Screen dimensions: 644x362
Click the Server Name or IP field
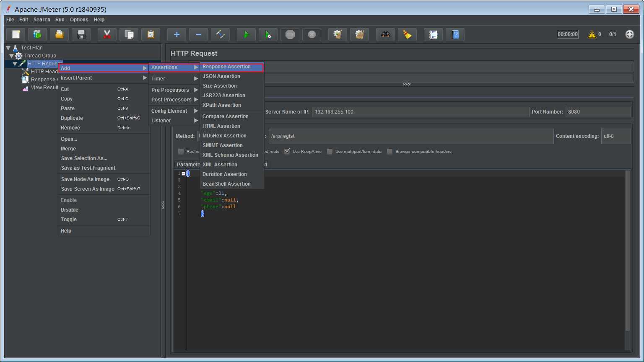(x=420, y=112)
